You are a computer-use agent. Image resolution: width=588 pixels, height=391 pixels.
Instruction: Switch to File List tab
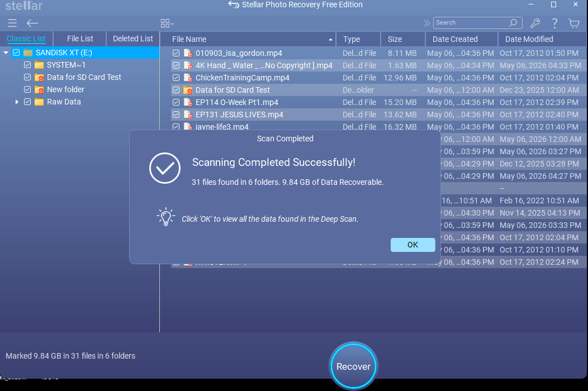click(80, 39)
